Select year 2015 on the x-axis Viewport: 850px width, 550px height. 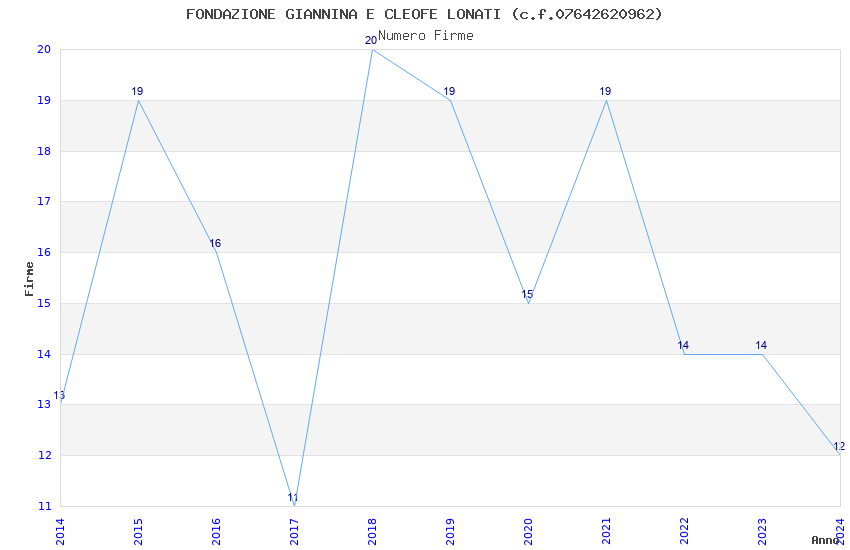[x=138, y=531]
